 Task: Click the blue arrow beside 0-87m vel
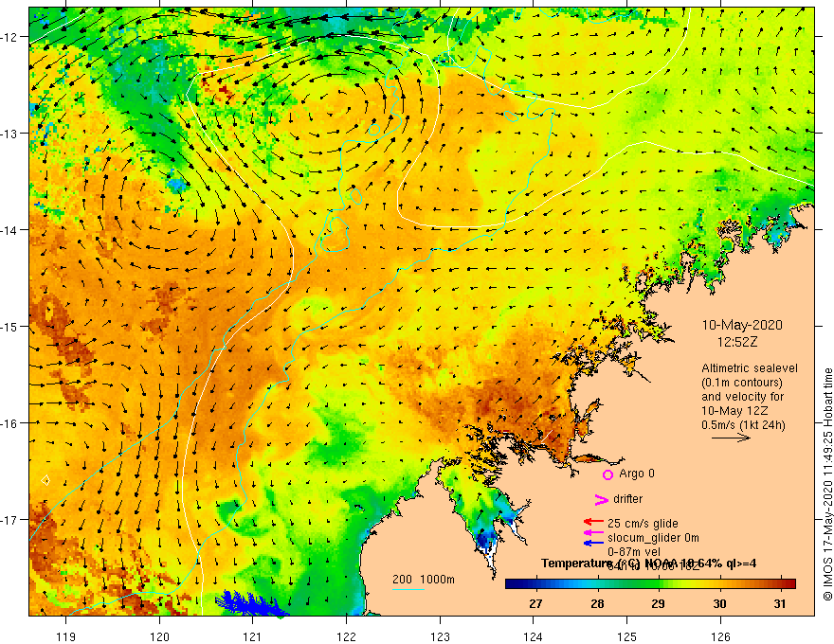(x=593, y=543)
